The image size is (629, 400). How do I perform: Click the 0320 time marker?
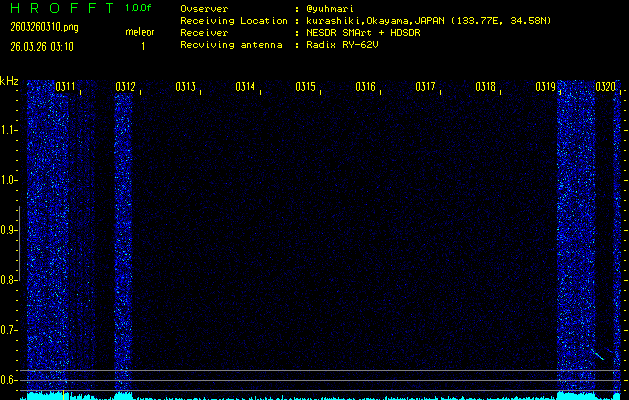pyautogui.click(x=606, y=87)
